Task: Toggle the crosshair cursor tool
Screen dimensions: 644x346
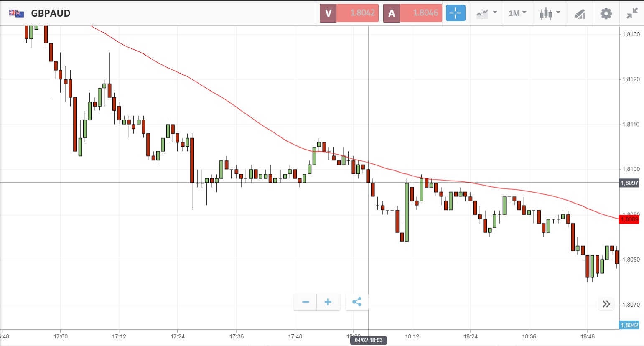Action: [x=455, y=13]
